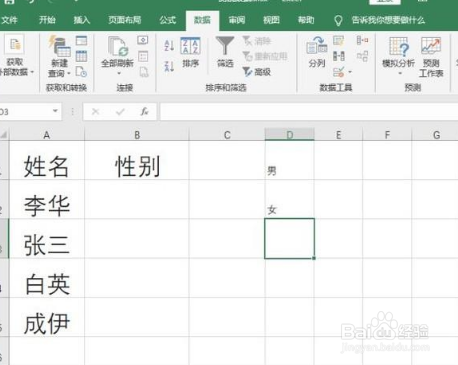Expand the Data Validation dropdown arrow
Screen dimensions: 458x365
click(x=350, y=71)
